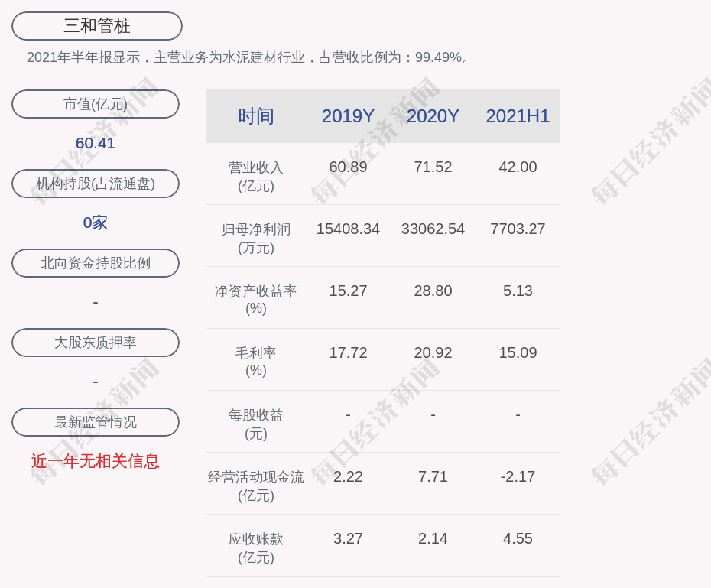Viewport: 711px width, 588px height.
Task: Switch to the 2021H1 column header
Action: click(x=518, y=116)
